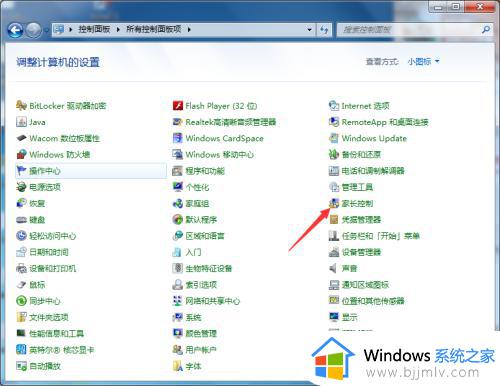This screenshot has height=386, width=500.
Task: Click the 家庭组 link
Action: click(197, 203)
